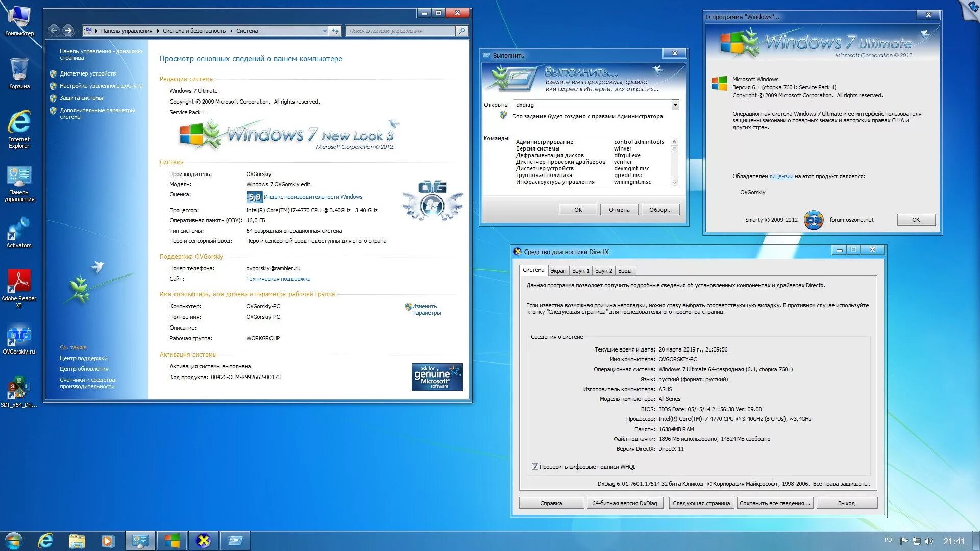Click the Control Panel search field
The image size is (980, 551).
pos(401,31)
